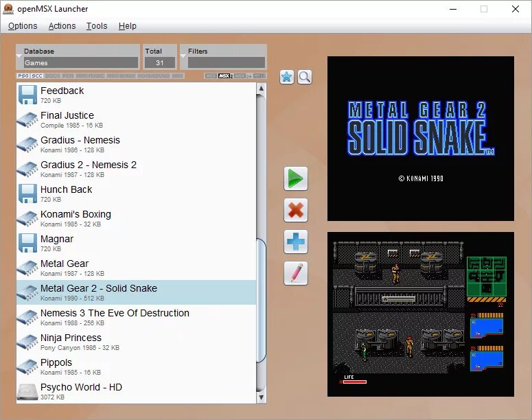The width and height of the screenshot is (532, 420).
Task: Select the Ninja Princess entry
Action: tap(137, 342)
